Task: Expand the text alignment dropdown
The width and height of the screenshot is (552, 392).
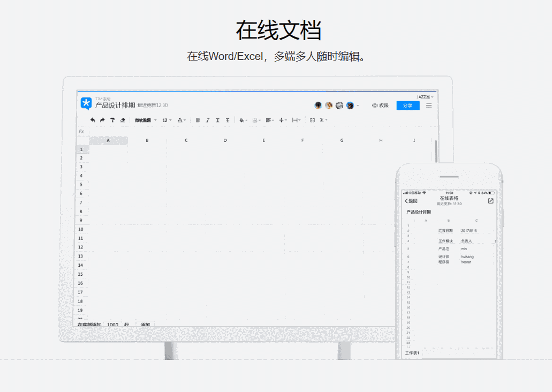Action: (271, 120)
